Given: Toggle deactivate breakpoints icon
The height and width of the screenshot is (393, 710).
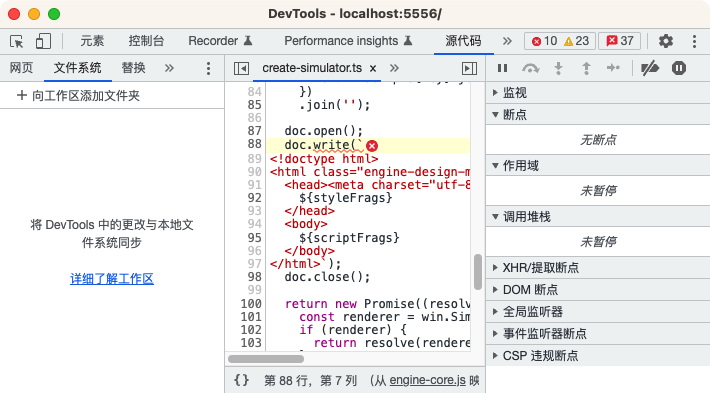Looking at the screenshot, I should click(650, 68).
